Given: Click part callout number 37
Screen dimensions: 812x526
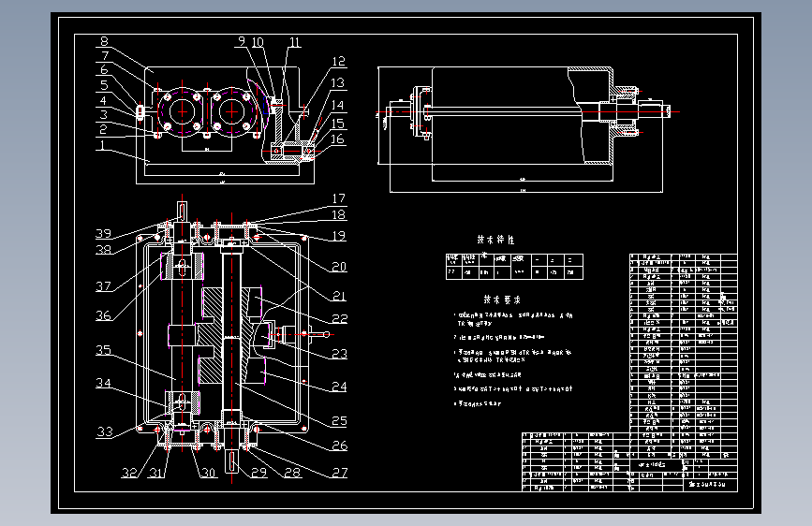Looking at the screenshot, I should click(104, 285).
